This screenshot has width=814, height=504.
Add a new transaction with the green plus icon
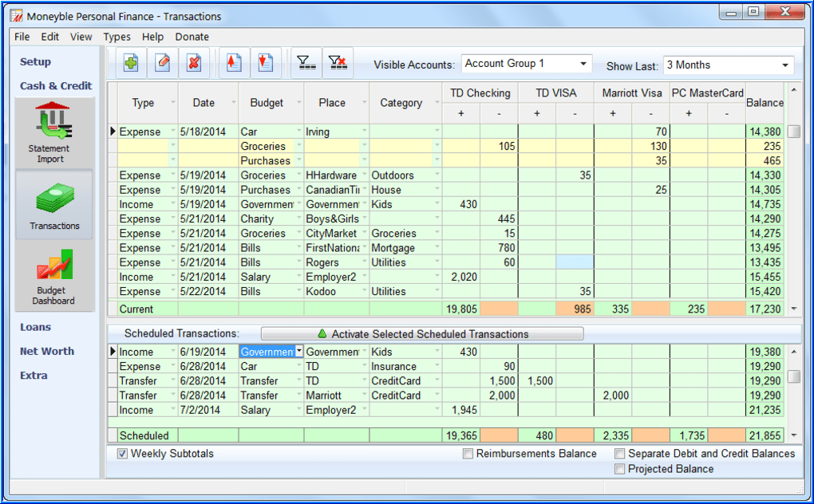click(130, 62)
